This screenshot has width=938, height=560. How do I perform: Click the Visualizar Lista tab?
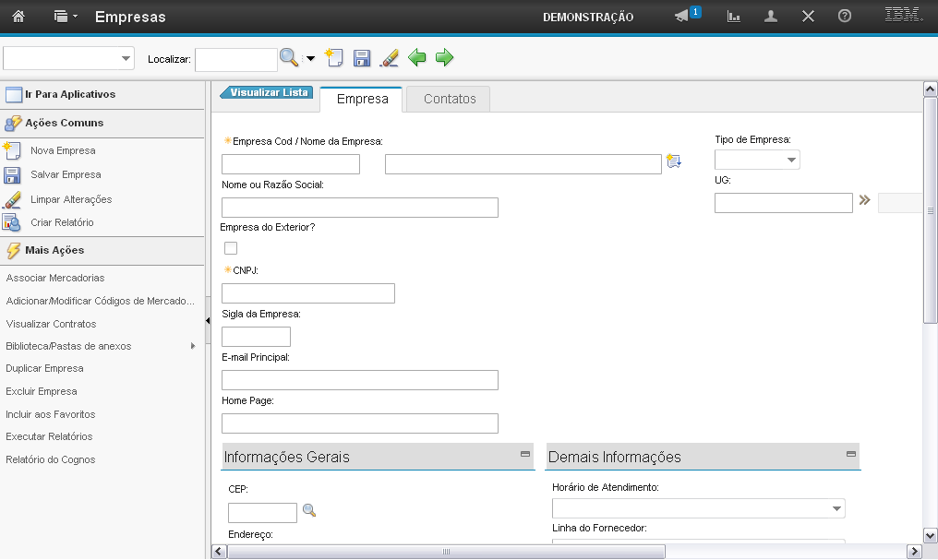click(268, 92)
